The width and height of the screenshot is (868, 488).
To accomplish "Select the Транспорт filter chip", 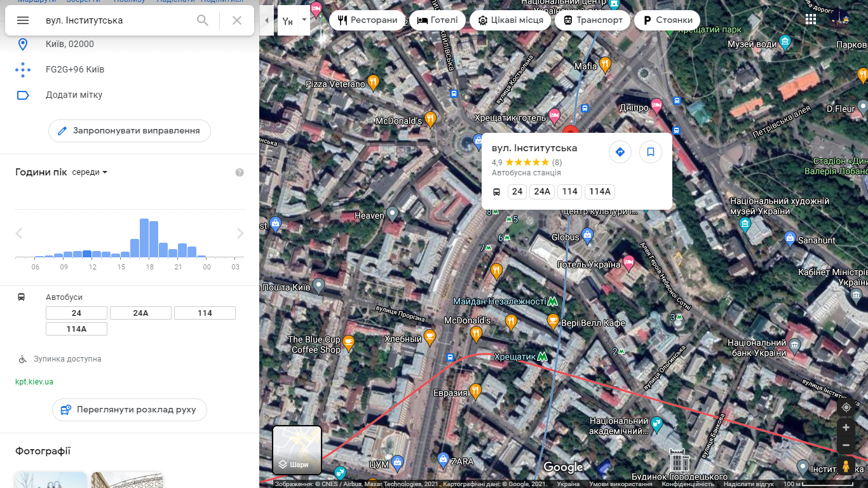I will [593, 20].
